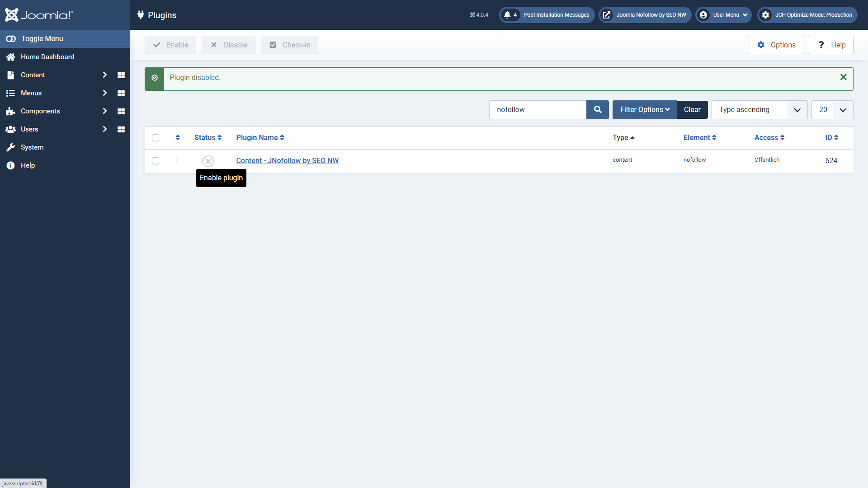The width and height of the screenshot is (868, 488).
Task: Sort by Element column
Action: point(700,137)
